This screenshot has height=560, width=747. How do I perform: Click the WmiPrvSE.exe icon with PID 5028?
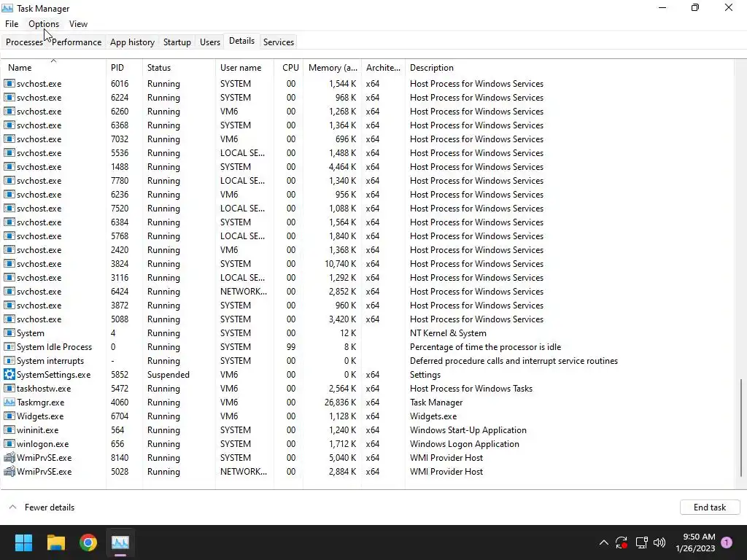[x=9, y=472]
